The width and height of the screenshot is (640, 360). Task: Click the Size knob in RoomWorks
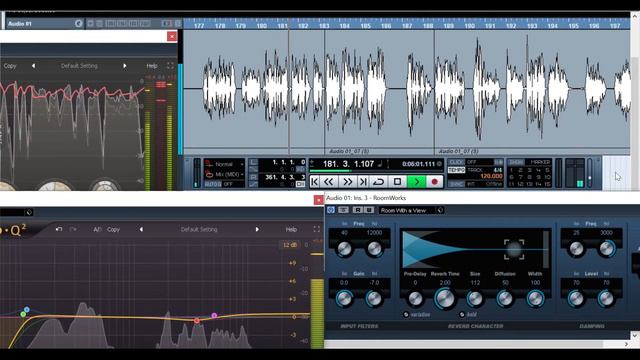475,299
